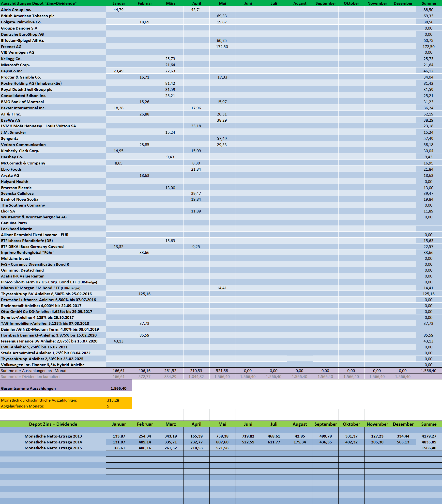442x504 pixels.
Task: Click the value beside Gesamtsumme Auszahlungen
Action: (x=119, y=389)
